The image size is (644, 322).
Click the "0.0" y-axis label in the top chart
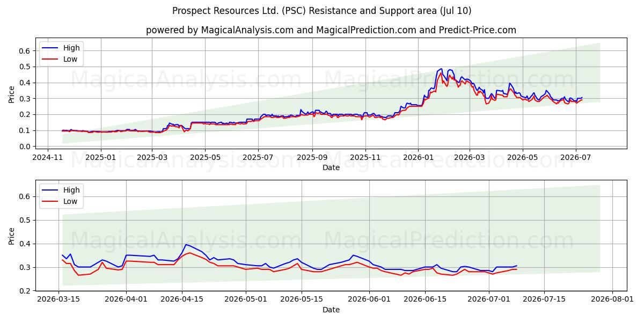click(x=26, y=147)
